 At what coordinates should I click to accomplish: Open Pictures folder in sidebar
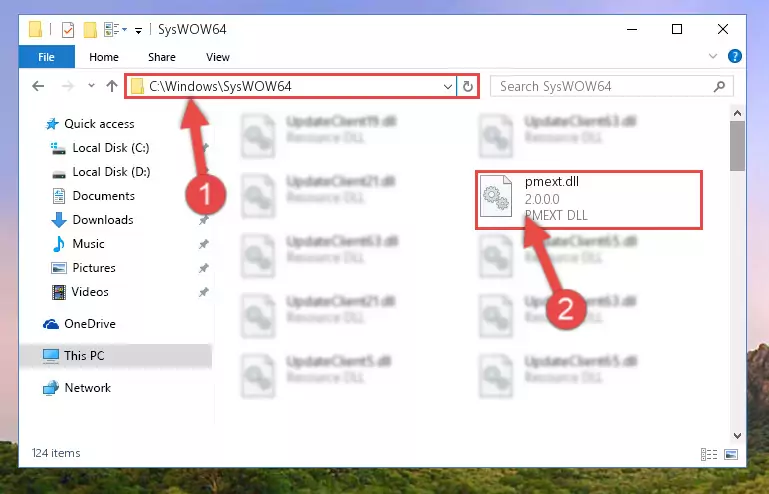84,268
